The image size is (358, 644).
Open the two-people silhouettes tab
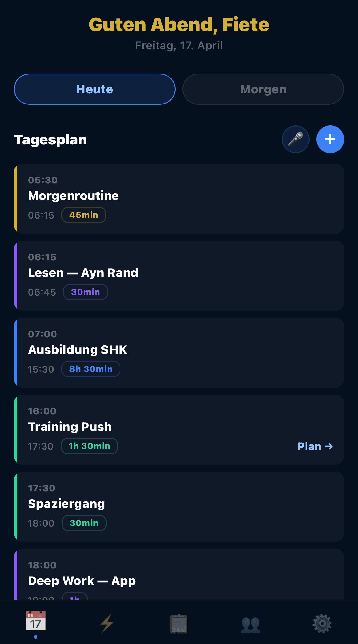tap(250, 624)
